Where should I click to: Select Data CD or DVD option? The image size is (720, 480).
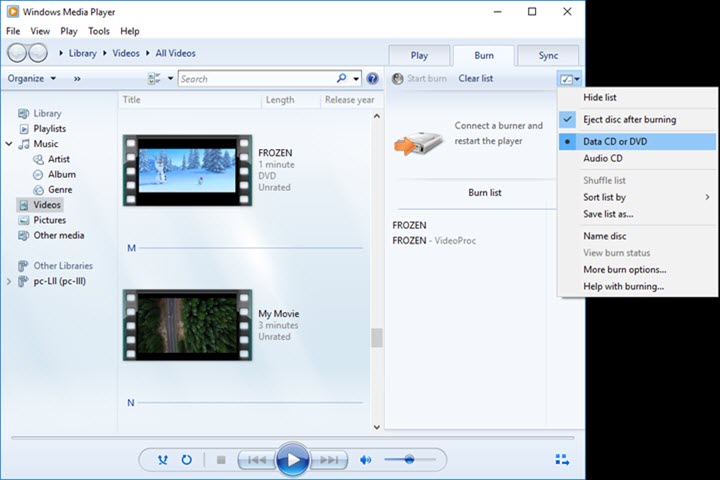pyautogui.click(x=615, y=142)
